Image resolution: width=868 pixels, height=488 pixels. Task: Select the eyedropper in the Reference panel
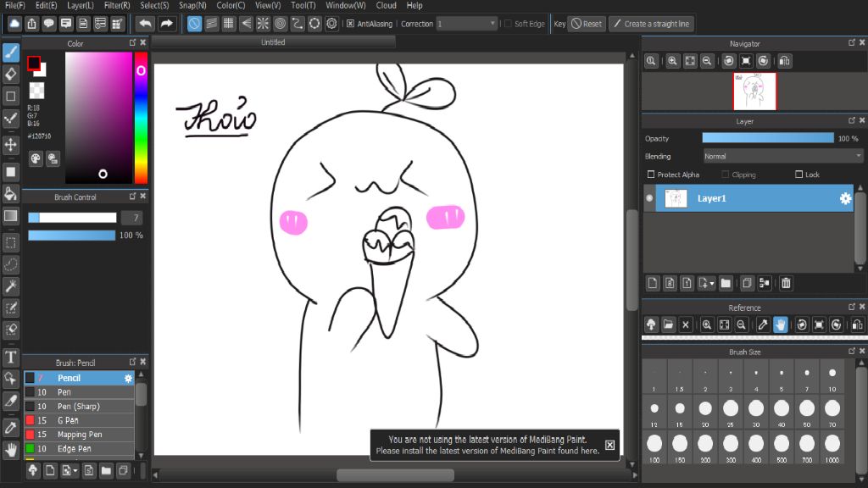pyautogui.click(x=763, y=324)
